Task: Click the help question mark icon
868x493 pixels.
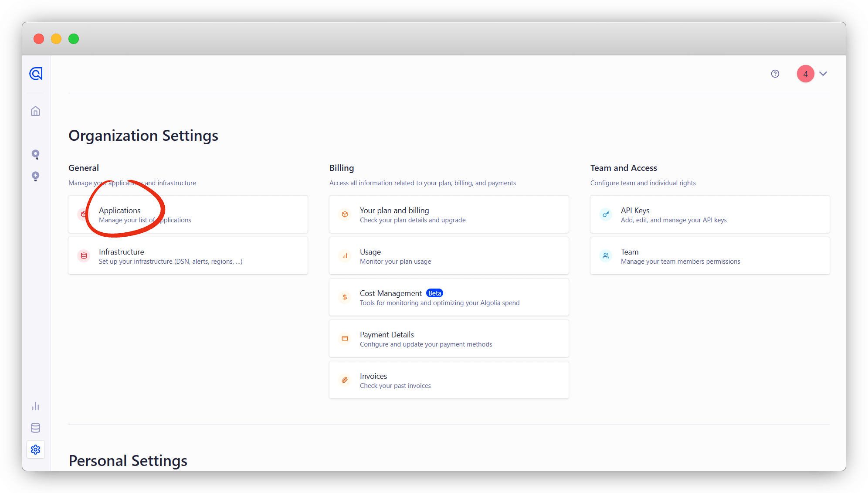Action: 775,74
